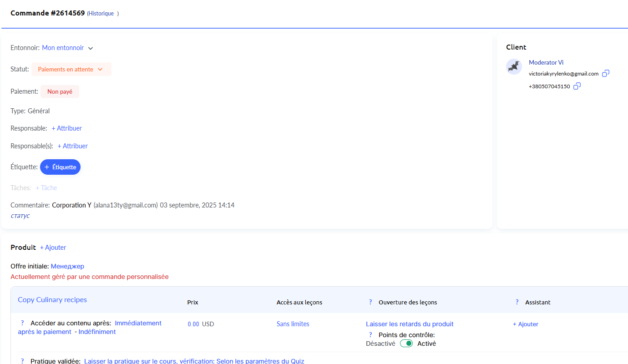Viewport: 628px width, 364px height.
Task: Toggle the Points de contrôle switch
Action: (x=406, y=344)
